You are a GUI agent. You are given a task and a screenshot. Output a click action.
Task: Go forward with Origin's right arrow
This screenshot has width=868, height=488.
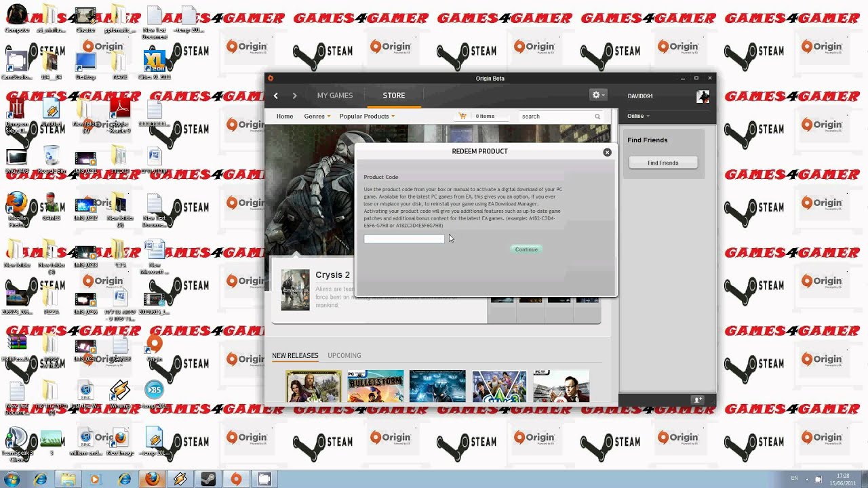294,96
